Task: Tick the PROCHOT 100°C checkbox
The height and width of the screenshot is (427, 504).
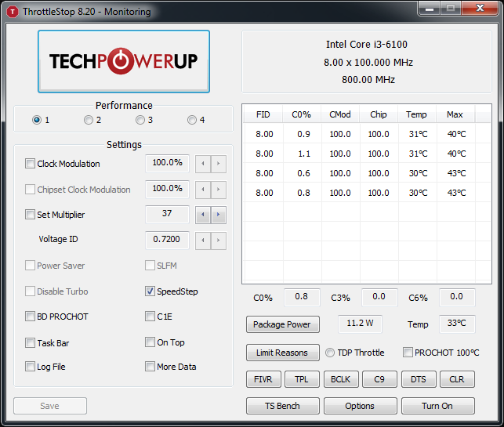Action: [x=408, y=352]
